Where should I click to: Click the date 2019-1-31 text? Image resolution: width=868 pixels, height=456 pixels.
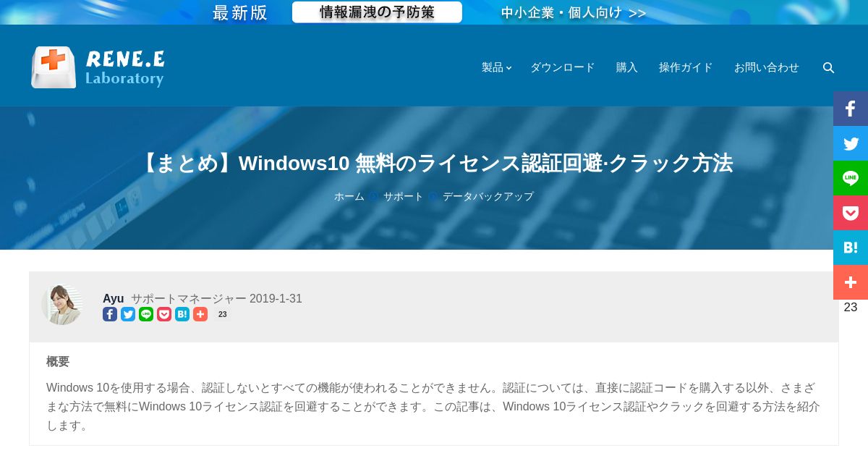click(276, 298)
